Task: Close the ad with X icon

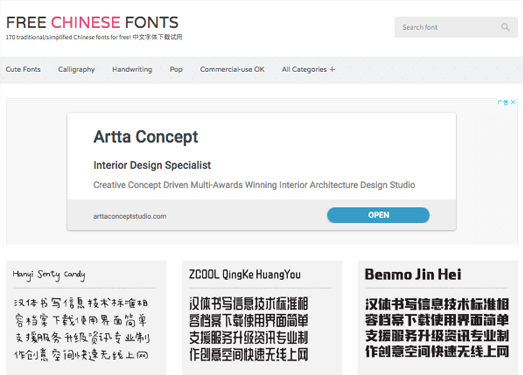Action: click(x=513, y=102)
